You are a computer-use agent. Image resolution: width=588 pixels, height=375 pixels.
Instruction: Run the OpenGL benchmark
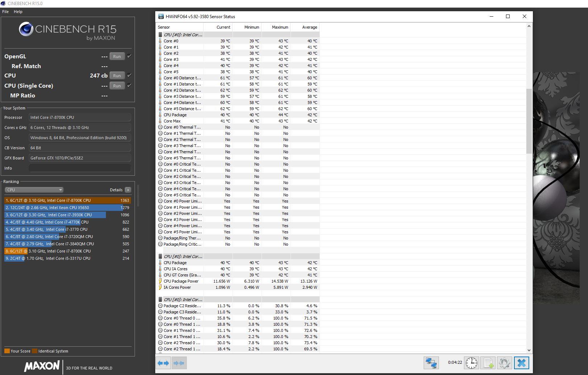coord(117,57)
